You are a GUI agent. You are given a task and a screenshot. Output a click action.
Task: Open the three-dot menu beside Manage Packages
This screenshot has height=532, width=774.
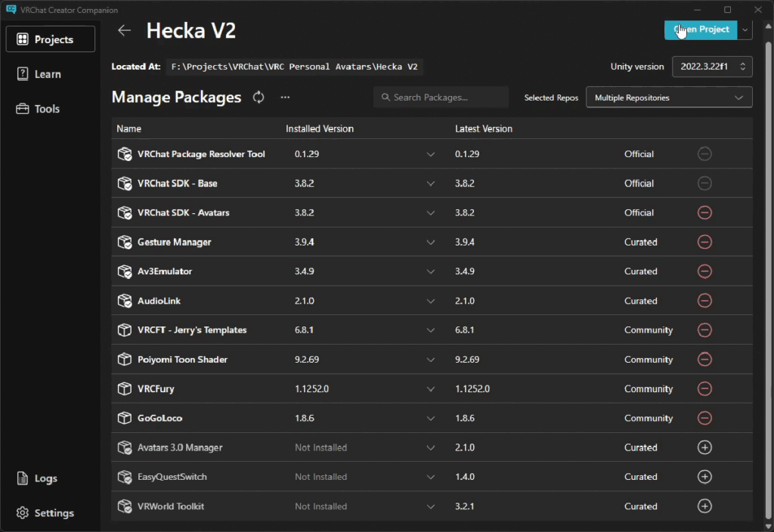(x=285, y=97)
